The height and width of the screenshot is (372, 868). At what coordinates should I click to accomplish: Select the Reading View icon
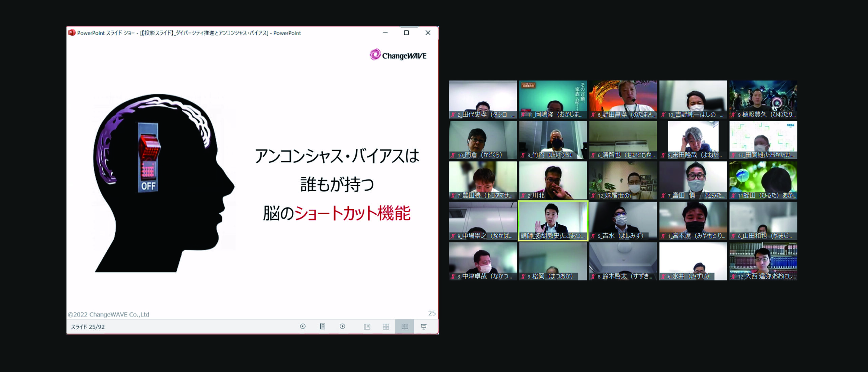pos(405,327)
